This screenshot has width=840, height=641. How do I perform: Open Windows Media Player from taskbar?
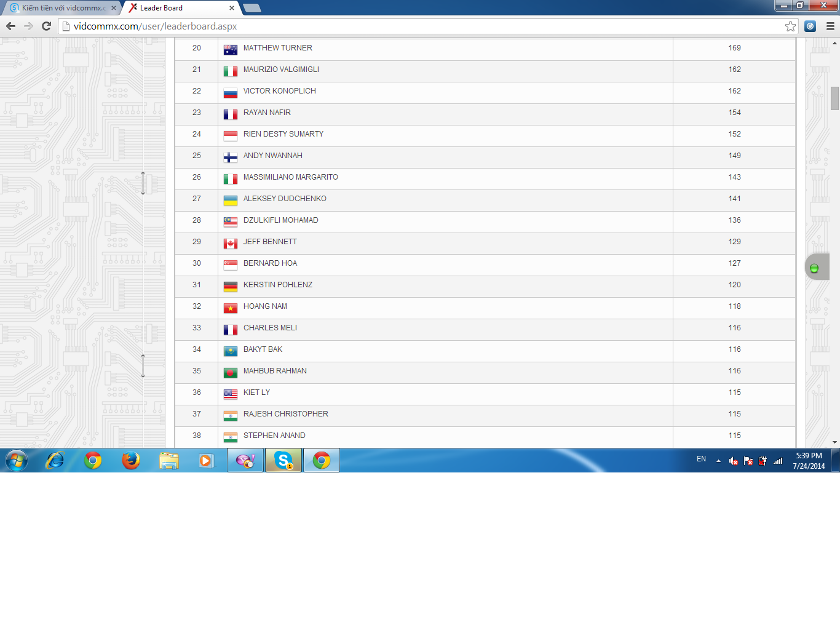[x=206, y=460]
